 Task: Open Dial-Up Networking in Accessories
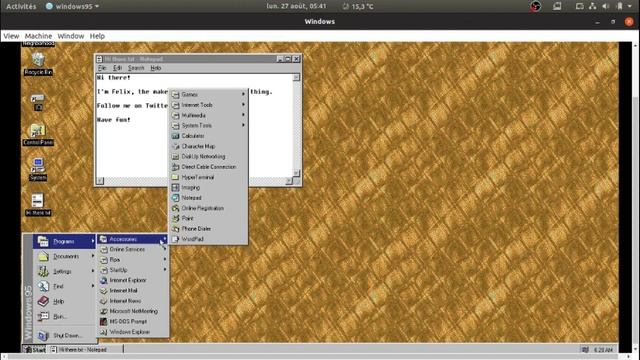tap(209, 156)
